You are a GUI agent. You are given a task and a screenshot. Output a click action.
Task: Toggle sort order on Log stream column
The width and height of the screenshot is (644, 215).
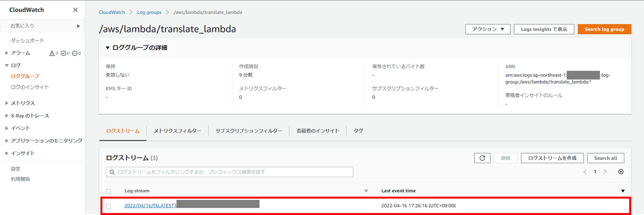click(366, 191)
